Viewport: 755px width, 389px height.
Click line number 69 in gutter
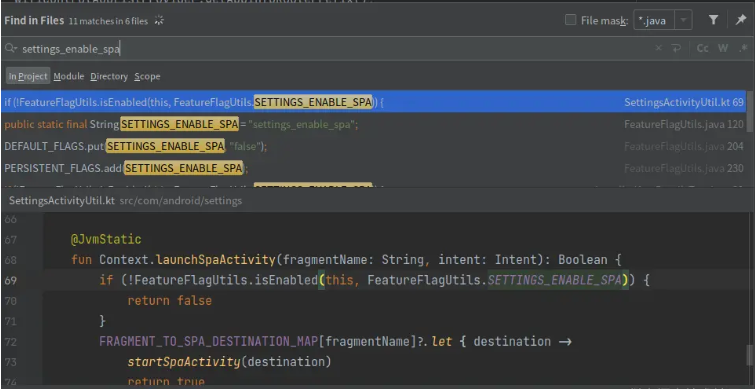[x=10, y=280]
